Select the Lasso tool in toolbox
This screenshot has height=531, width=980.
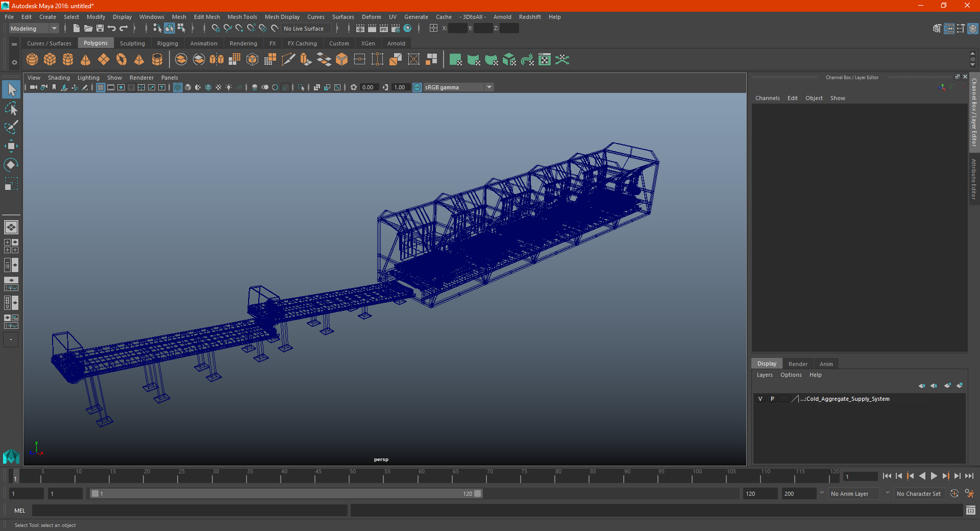point(11,108)
